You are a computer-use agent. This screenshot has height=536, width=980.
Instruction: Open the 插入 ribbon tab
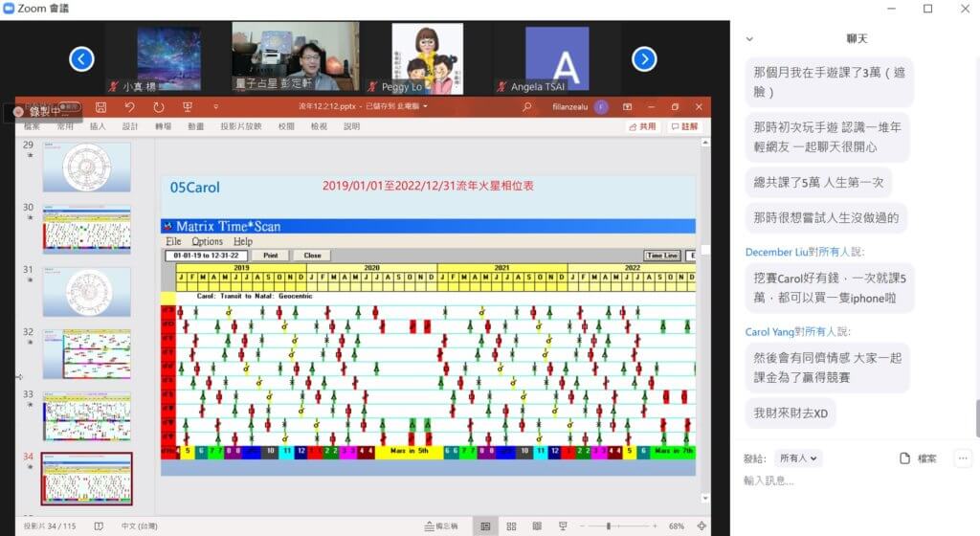[x=98, y=126]
